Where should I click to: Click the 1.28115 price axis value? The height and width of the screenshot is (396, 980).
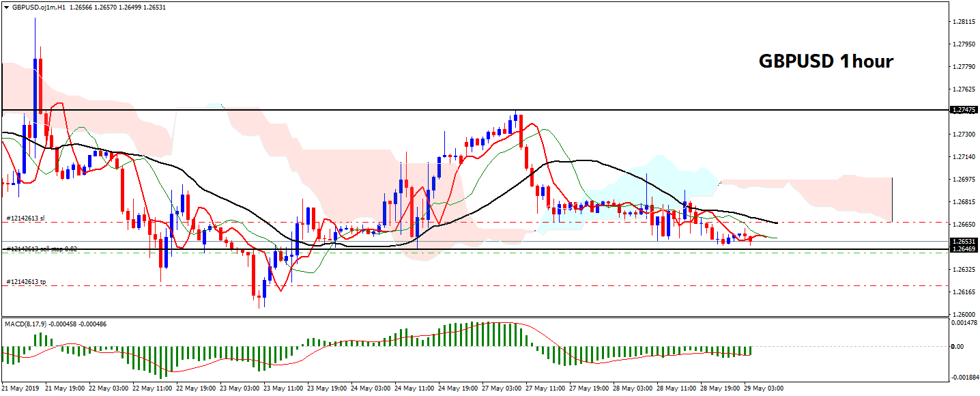click(963, 22)
